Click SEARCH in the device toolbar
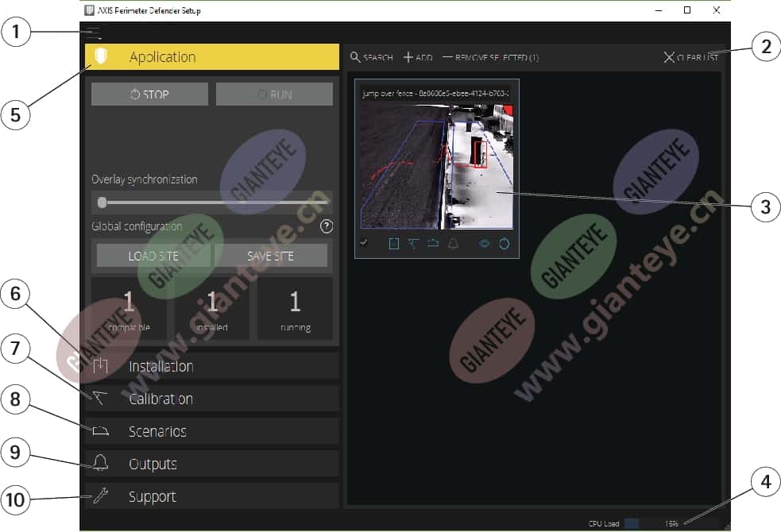The width and height of the screenshot is (781, 532). tap(372, 57)
